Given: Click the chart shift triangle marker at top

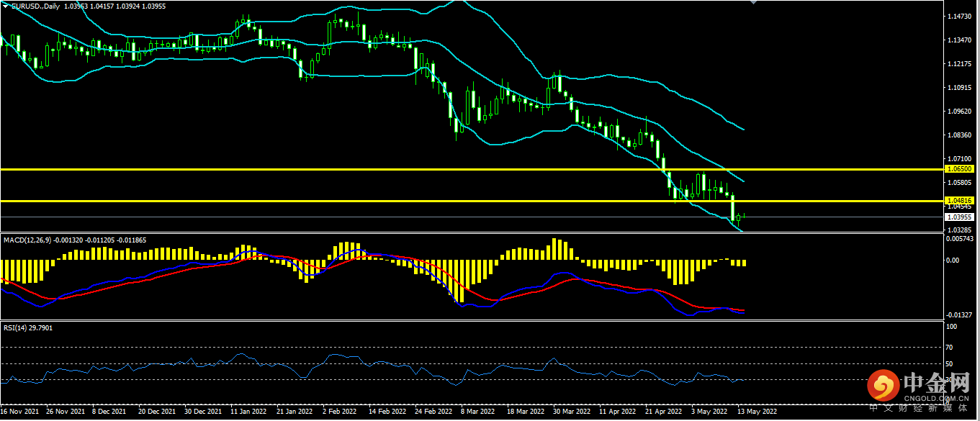Looking at the screenshot, I should click(x=754, y=3).
